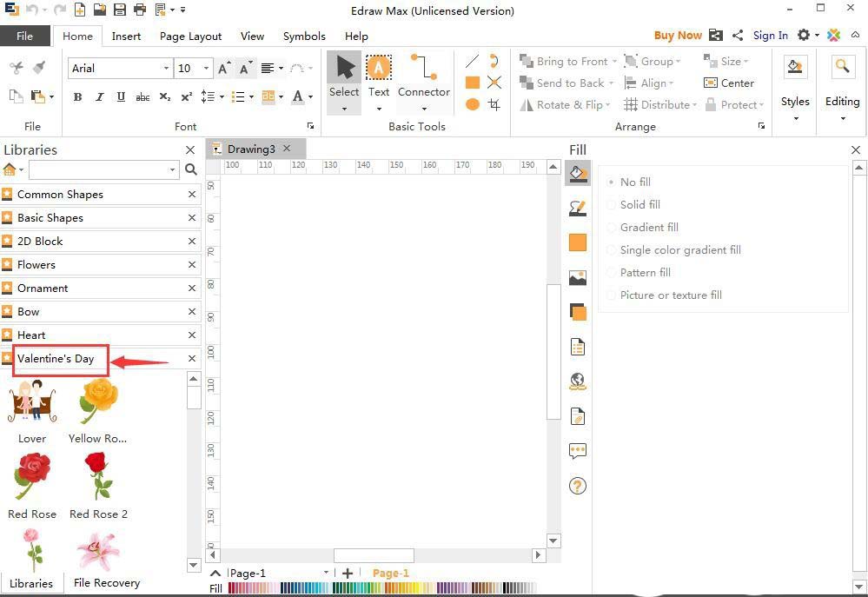Viewport: 868px width, 597px height.
Task: Open the Line settings panel icon
Action: tap(577, 209)
